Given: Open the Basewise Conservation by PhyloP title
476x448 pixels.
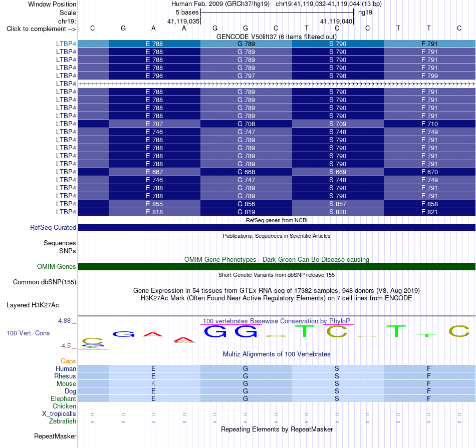Looking at the screenshot, I should pyautogui.click(x=277, y=321).
